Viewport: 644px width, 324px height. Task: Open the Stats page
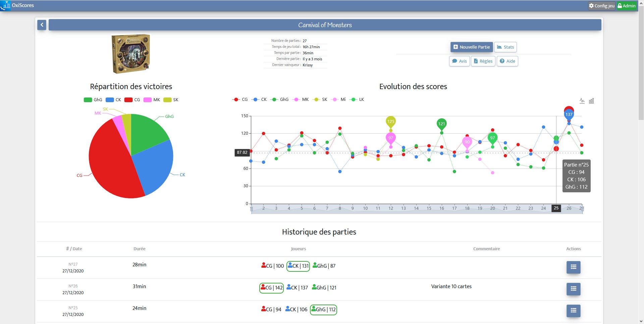tap(505, 47)
